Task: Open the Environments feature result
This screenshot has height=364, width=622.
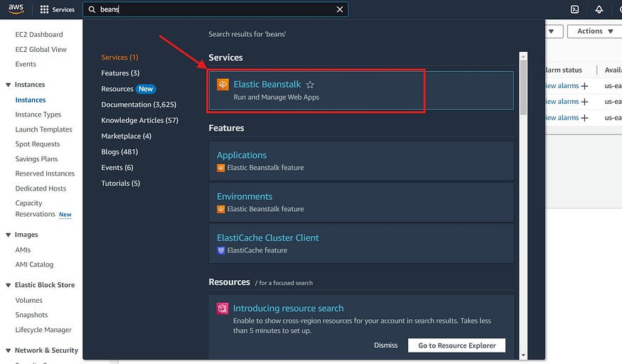Action: pos(361,202)
